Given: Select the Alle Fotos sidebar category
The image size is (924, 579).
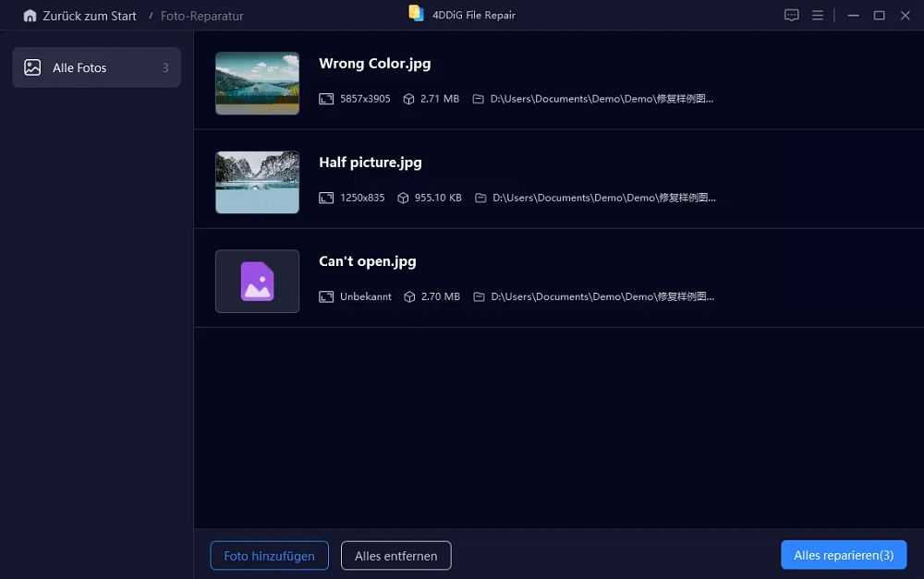Looking at the screenshot, I should 97,67.
